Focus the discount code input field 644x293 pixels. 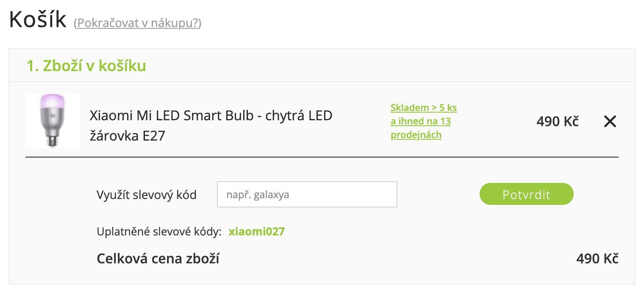(x=307, y=194)
